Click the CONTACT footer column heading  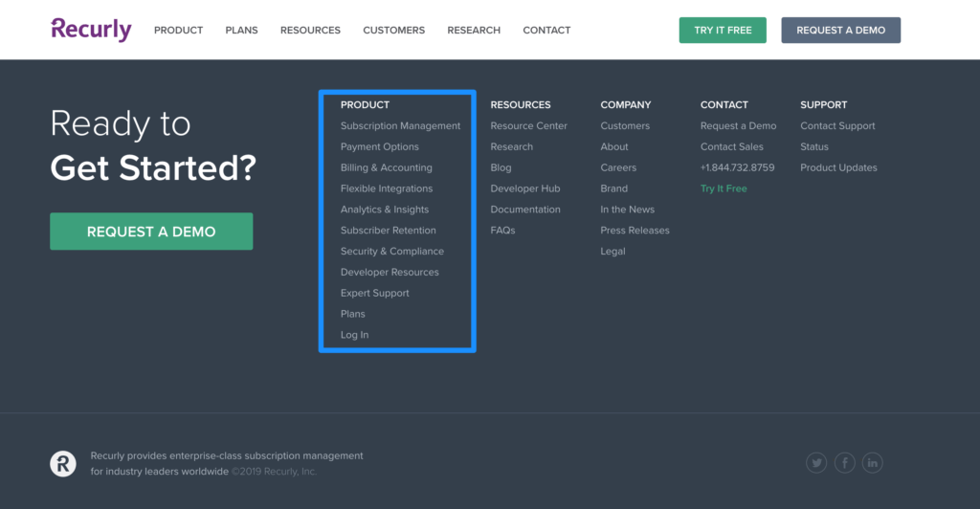click(x=724, y=105)
